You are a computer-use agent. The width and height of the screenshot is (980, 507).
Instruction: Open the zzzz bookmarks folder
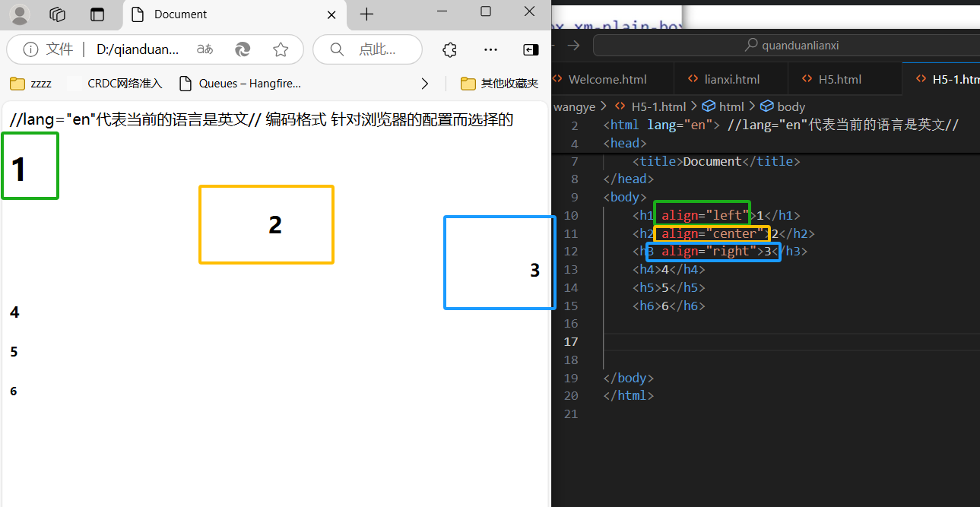(x=30, y=84)
